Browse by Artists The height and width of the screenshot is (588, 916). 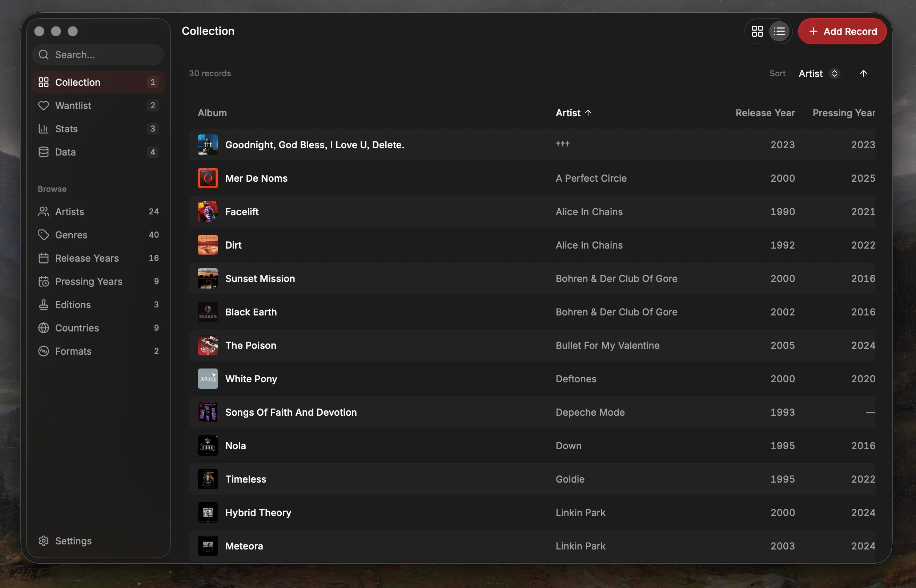[x=99, y=212]
